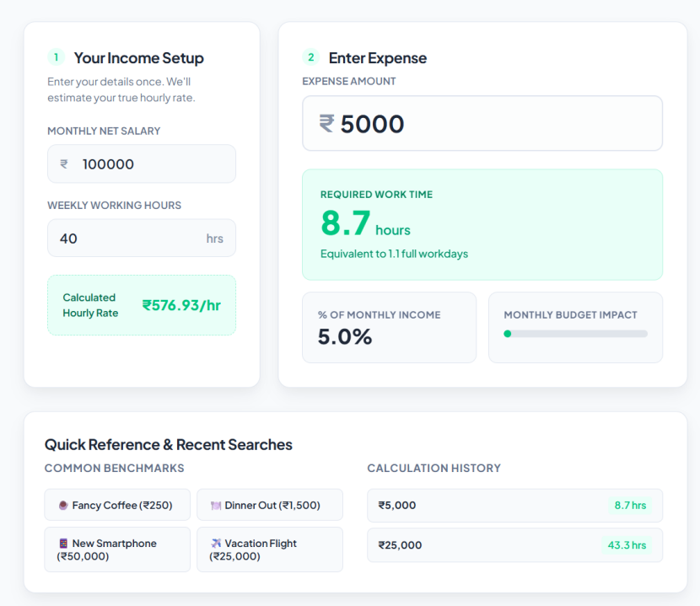700x606 pixels.
Task: Choose the Dinner Out (₹1,500) benchmark
Action: tap(270, 505)
